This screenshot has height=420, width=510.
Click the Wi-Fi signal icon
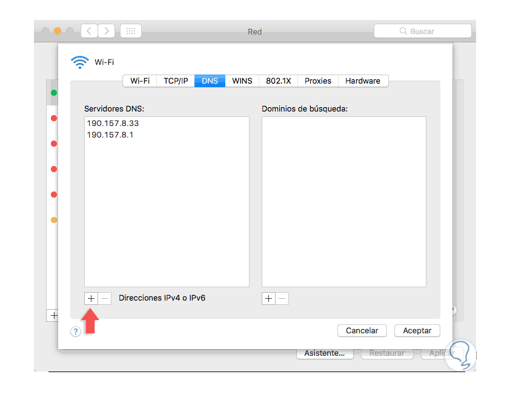(80, 62)
